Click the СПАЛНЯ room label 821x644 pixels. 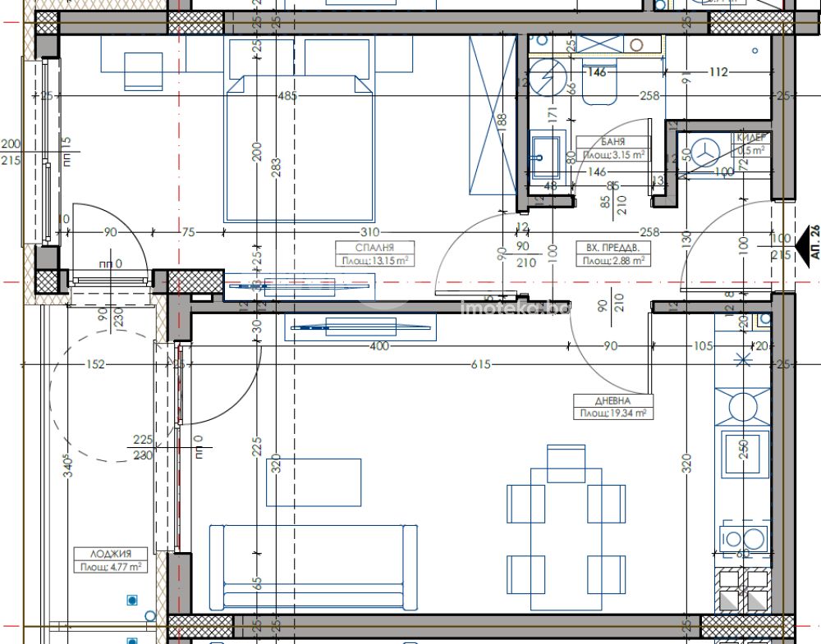click(x=374, y=248)
